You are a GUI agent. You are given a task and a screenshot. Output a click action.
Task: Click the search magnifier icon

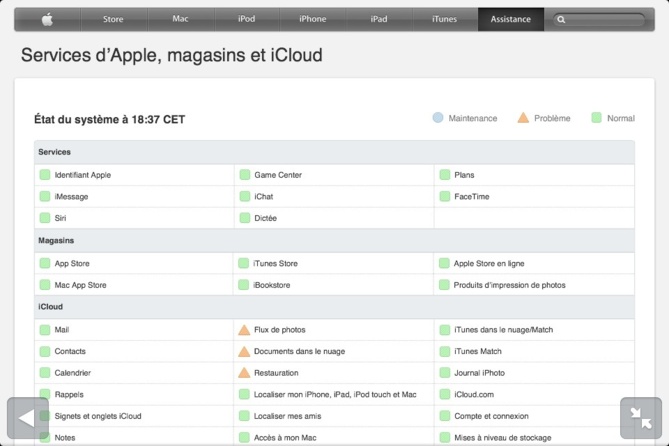pos(562,19)
